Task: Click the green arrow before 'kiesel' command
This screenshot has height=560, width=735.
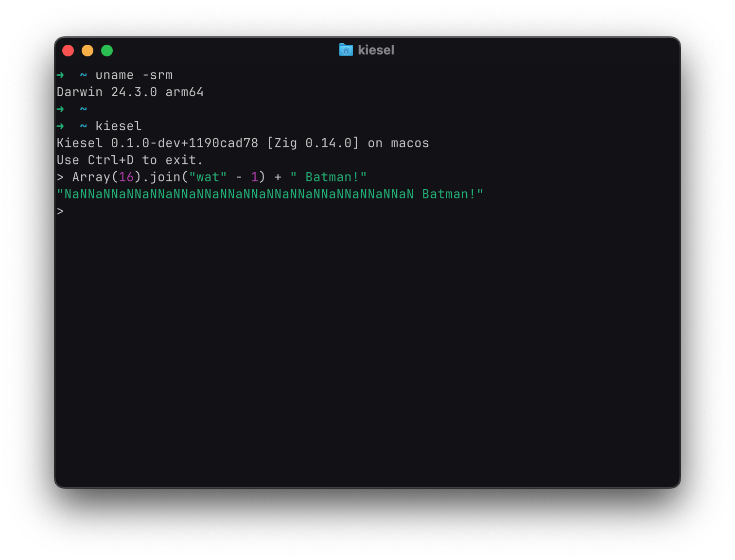Action: 60,126
